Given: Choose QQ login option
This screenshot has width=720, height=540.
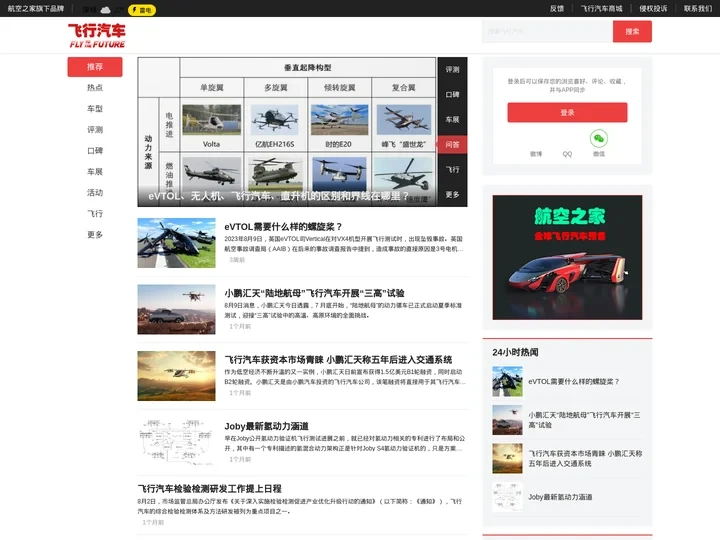Looking at the screenshot, I should (567, 154).
